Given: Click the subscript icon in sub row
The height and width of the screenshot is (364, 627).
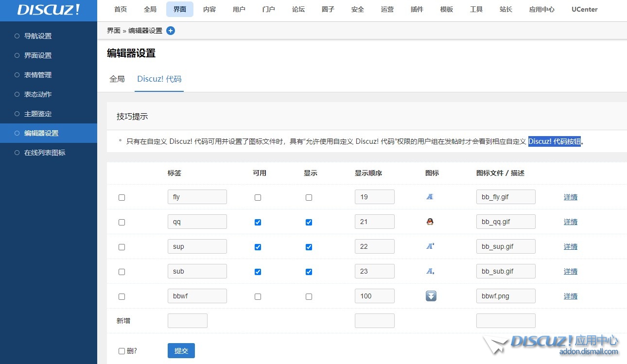Looking at the screenshot, I should click(x=430, y=271).
